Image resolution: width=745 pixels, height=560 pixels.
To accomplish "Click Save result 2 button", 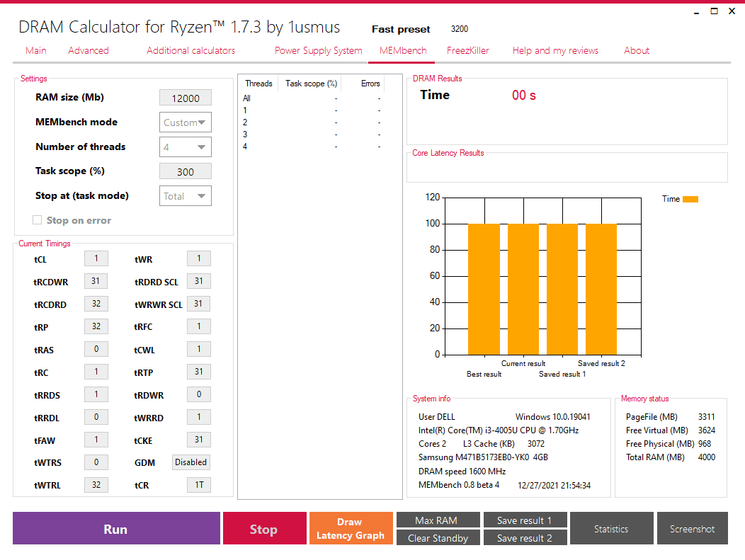I will (x=525, y=537).
